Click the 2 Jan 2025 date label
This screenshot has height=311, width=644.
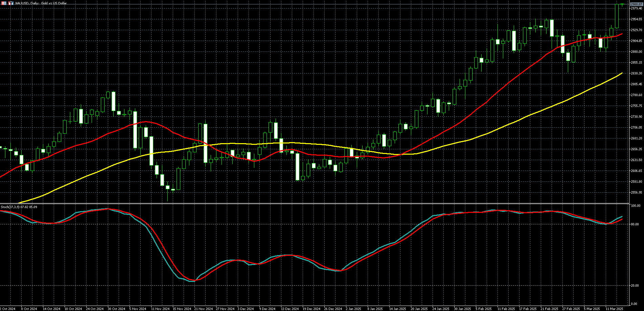click(x=353, y=309)
